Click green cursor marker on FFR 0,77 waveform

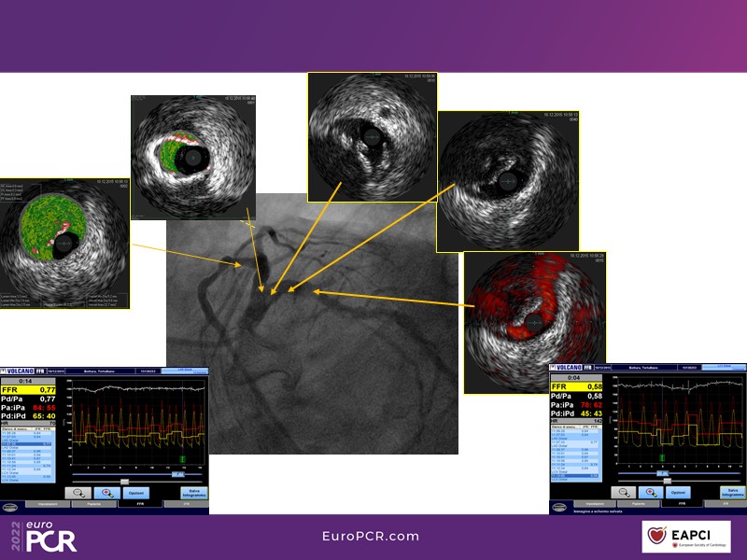183,458
